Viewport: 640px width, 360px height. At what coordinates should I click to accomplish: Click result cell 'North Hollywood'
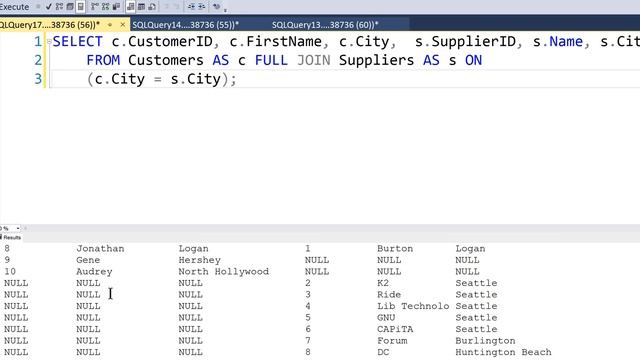(224, 271)
